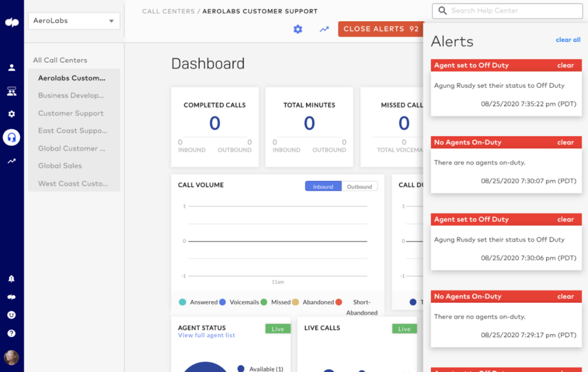Viewport: 588px width, 372px height.
Task: Click the Alerts panel heading
Action: [452, 41]
